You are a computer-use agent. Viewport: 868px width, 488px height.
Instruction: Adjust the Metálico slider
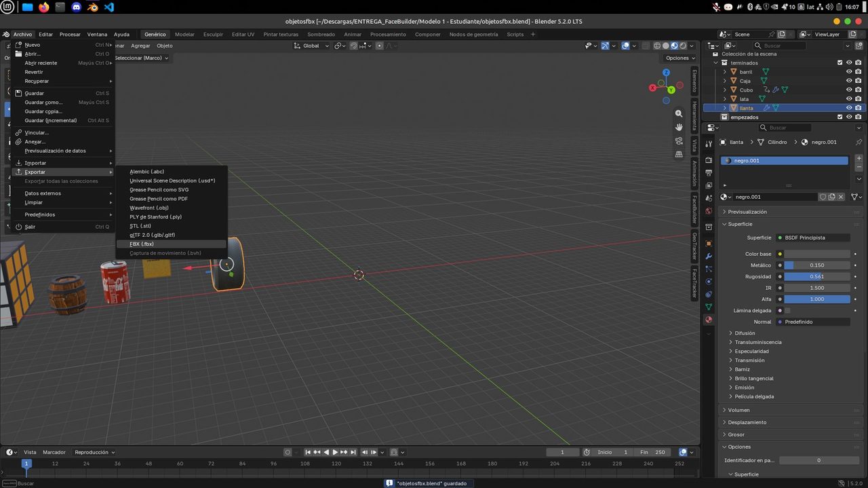pyautogui.click(x=817, y=265)
